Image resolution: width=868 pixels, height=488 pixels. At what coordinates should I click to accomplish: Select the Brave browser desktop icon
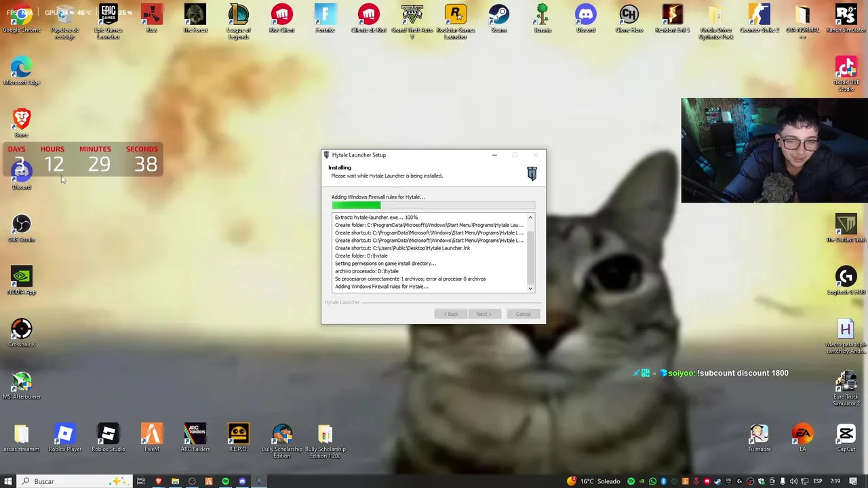[x=22, y=123]
